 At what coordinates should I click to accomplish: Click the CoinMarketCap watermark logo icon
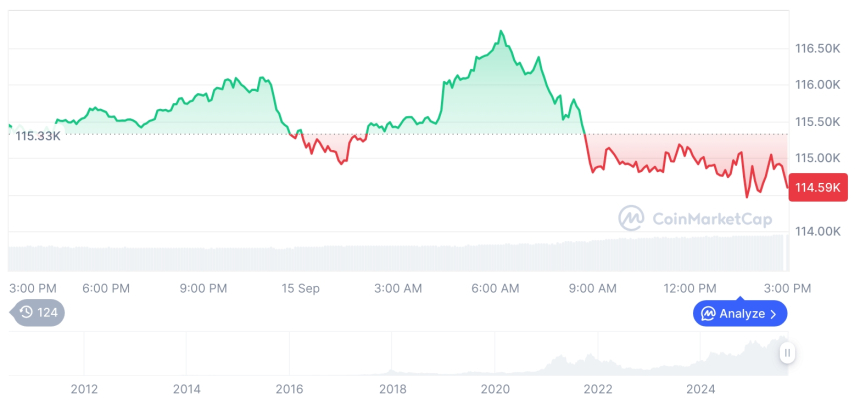pyautogui.click(x=630, y=218)
